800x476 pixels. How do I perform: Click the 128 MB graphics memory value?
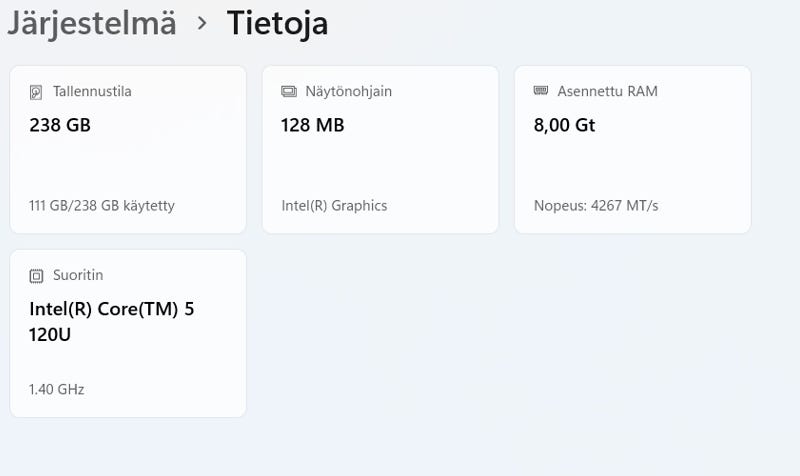pyautogui.click(x=313, y=125)
